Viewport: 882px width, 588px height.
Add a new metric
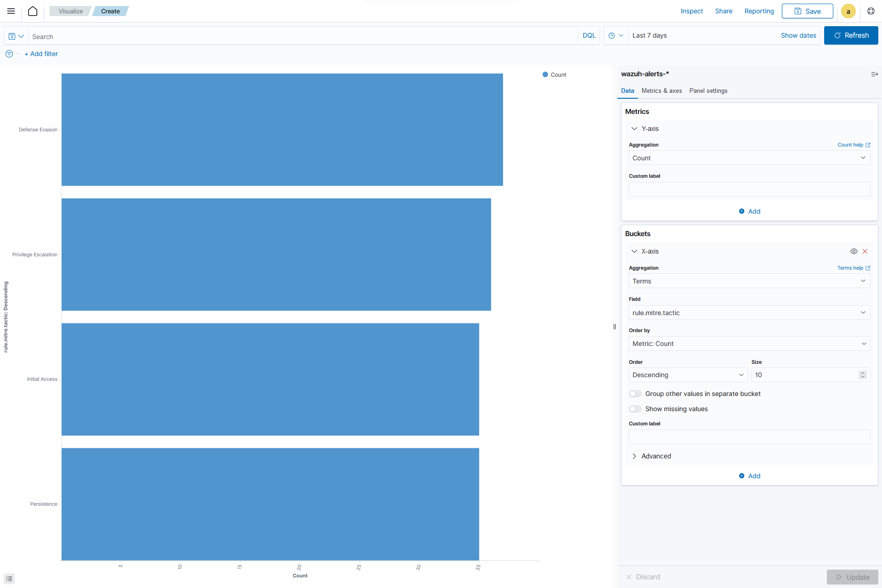(x=749, y=211)
